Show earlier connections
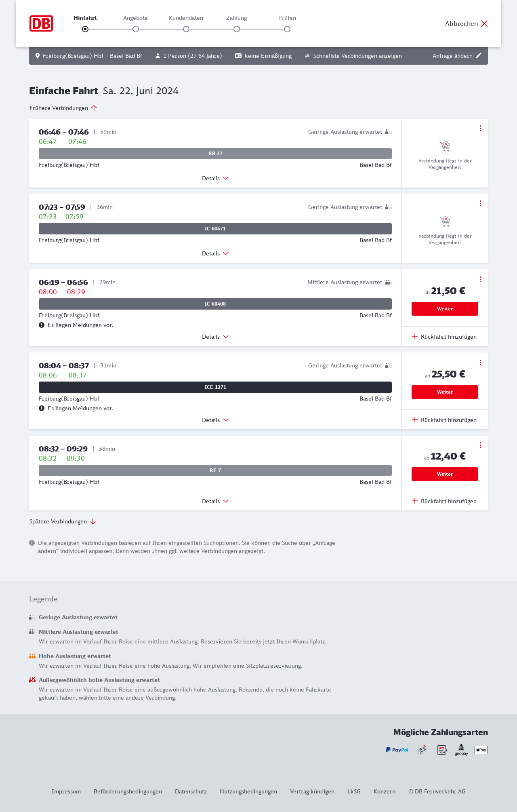Screen dimensions: 517x812 click(x=63, y=108)
